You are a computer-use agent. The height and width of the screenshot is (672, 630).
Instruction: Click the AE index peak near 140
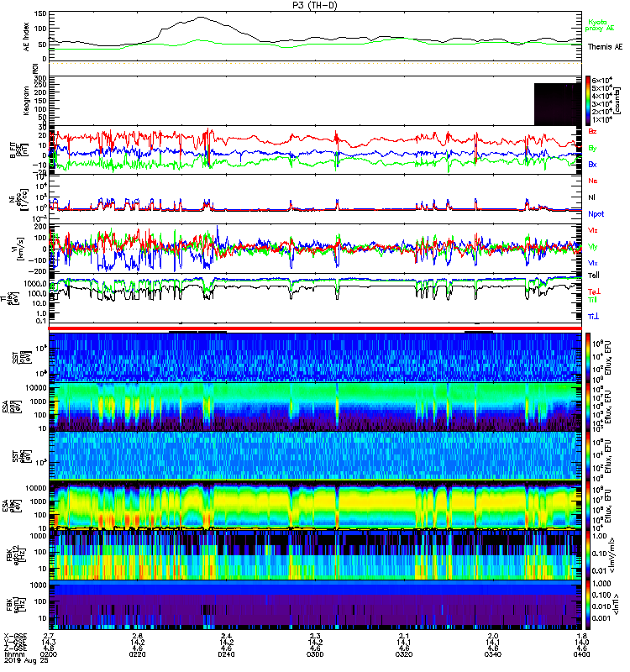[x=200, y=17]
